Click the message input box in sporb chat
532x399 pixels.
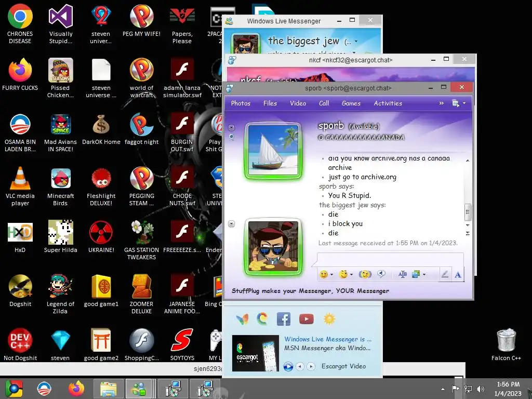390,260
